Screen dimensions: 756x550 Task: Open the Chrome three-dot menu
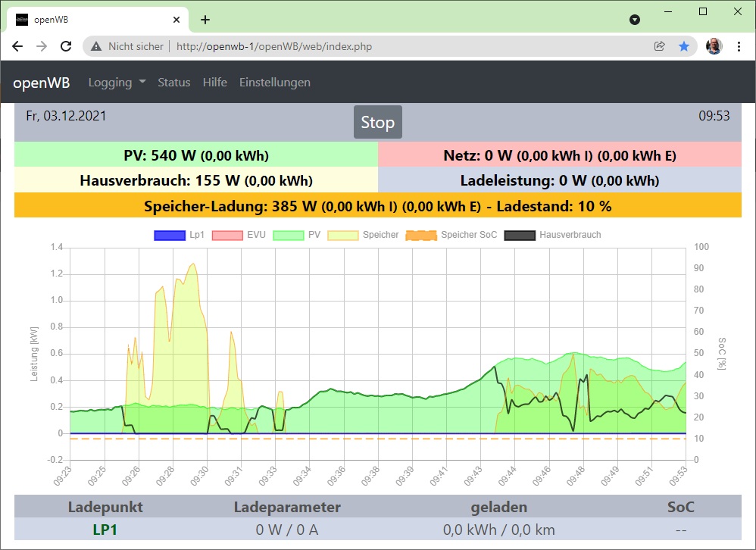[739, 46]
